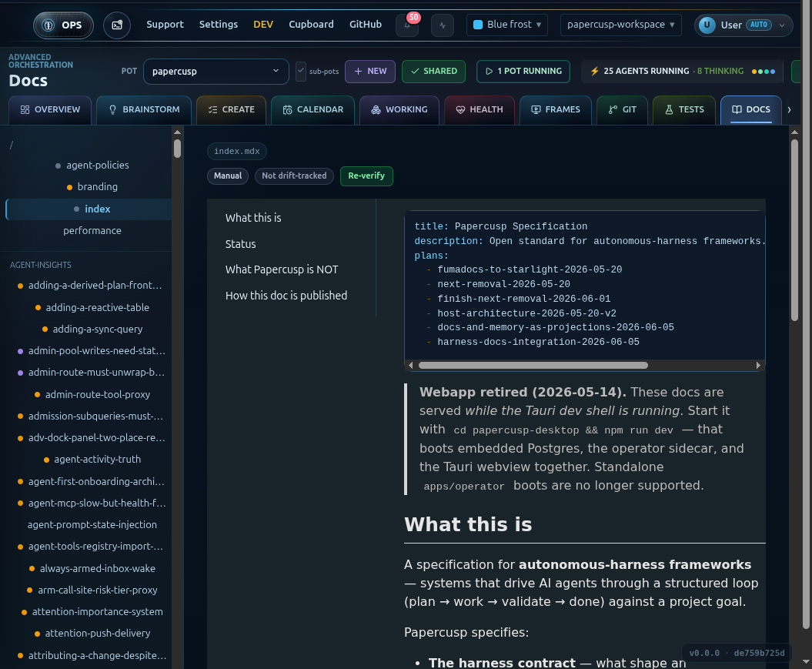Click the NEW pot button
Screen dimensions: 812x669
click(x=370, y=72)
